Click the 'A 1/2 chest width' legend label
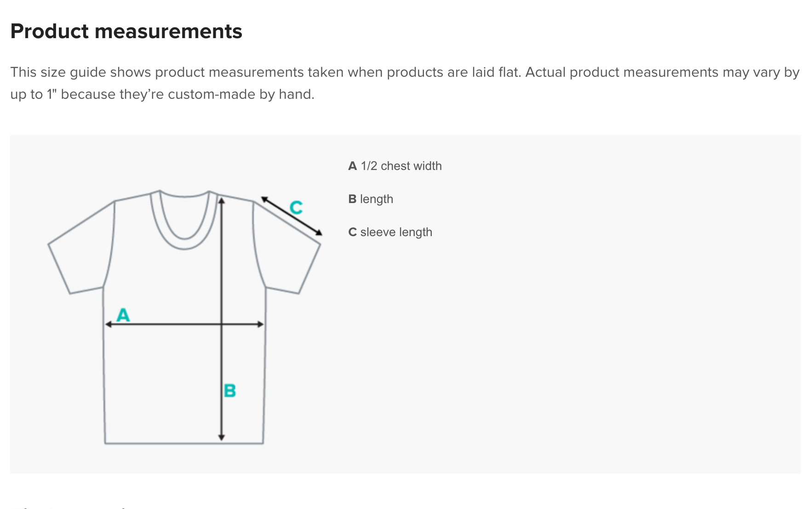The height and width of the screenshot is (509, 812). pos(395,166)
